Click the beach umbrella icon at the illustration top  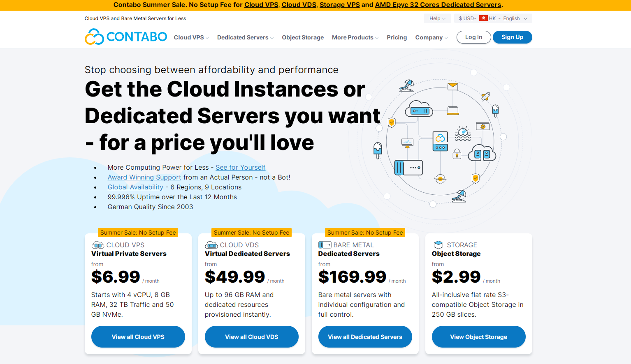click(407, 85)
